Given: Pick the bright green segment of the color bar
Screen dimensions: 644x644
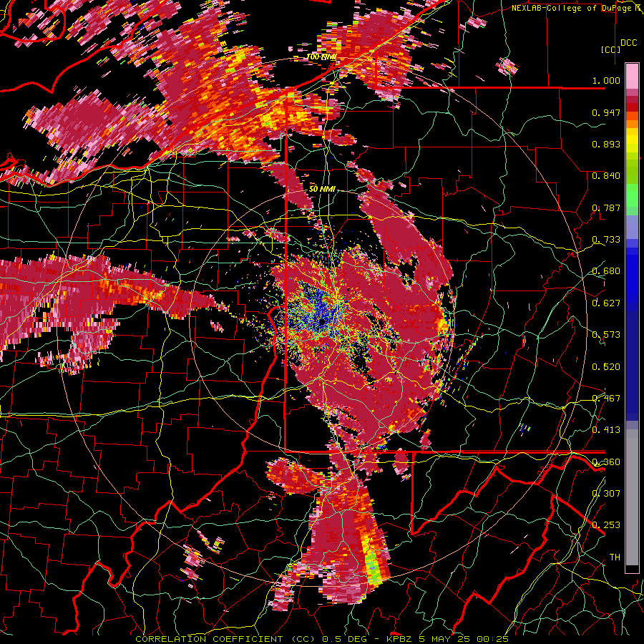Looking at the screenshot, I should 632,195.
